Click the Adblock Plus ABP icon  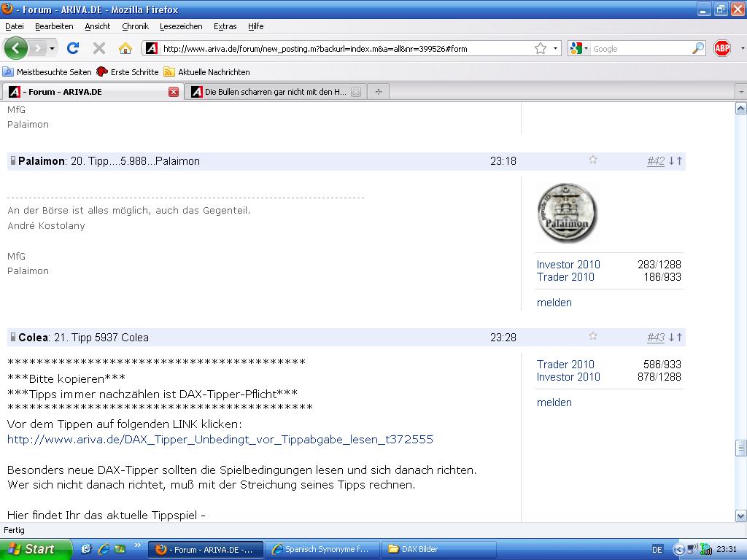[x=722, y=48]
